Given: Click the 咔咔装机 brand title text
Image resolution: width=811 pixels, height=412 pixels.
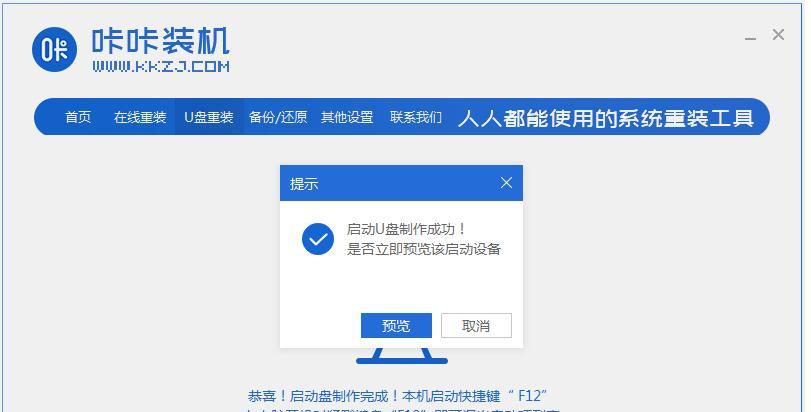Looking at the screenshot, I should point(161,41).
